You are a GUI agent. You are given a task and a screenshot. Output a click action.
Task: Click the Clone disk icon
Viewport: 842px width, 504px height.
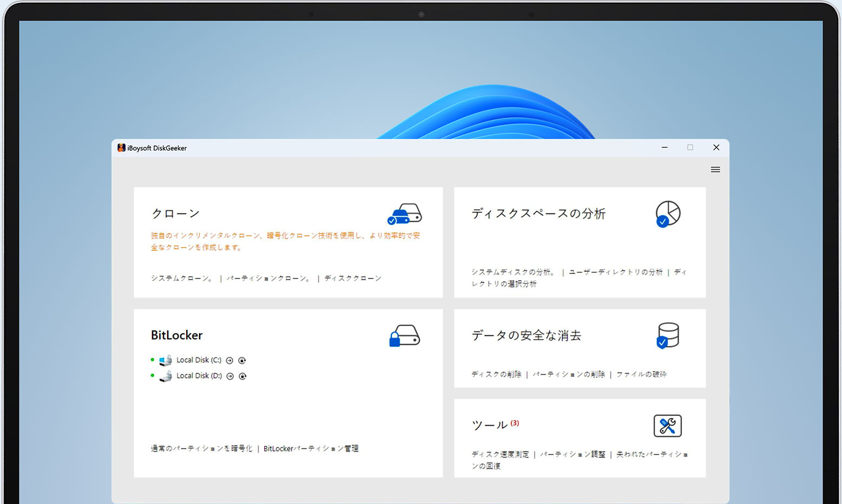tap(404, 214)
